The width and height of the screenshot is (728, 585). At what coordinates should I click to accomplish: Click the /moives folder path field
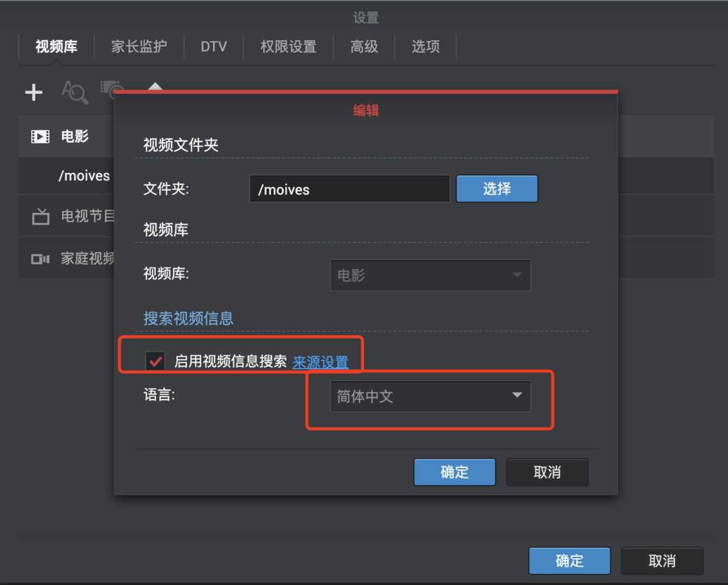pyautogui.click(x=349, y=188)
